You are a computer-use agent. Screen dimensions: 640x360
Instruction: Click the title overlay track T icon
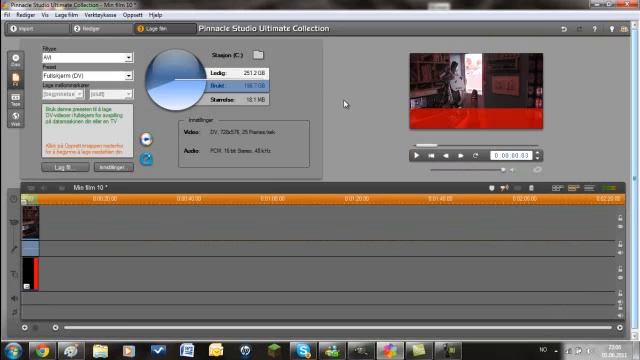coord(14,274)
